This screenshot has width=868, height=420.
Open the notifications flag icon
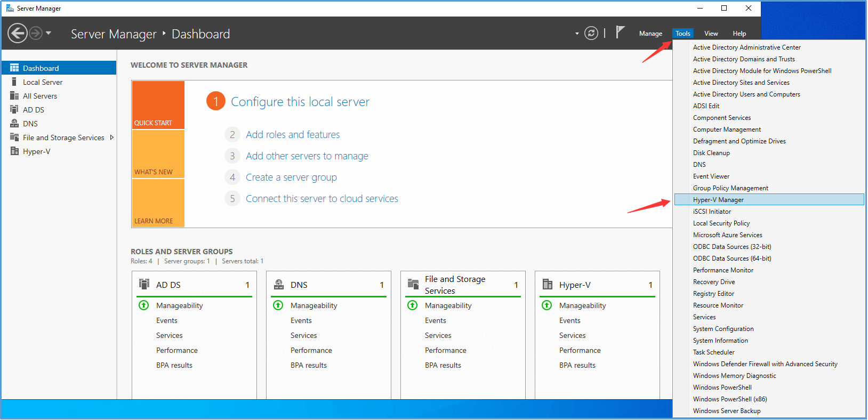pyautogui.click(x=620, y=33)
